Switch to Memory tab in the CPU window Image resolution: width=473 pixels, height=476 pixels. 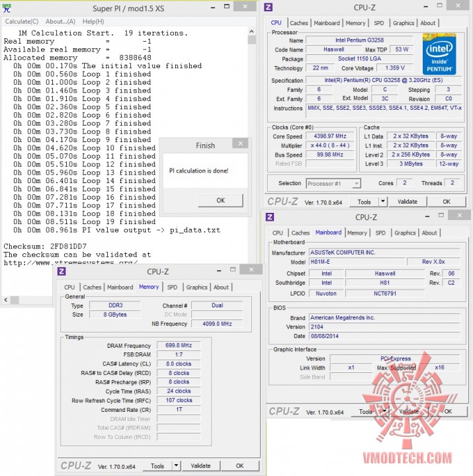355,23
